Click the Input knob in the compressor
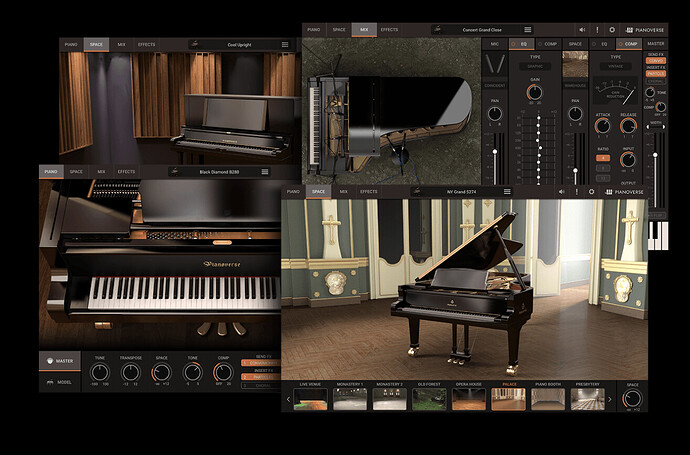Image resolution: width=690 pixels, height=455 pixels. (628, 160)
